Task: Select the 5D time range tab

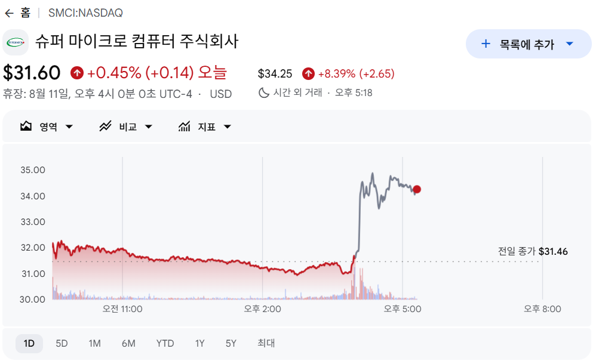Action: [62, 343]
